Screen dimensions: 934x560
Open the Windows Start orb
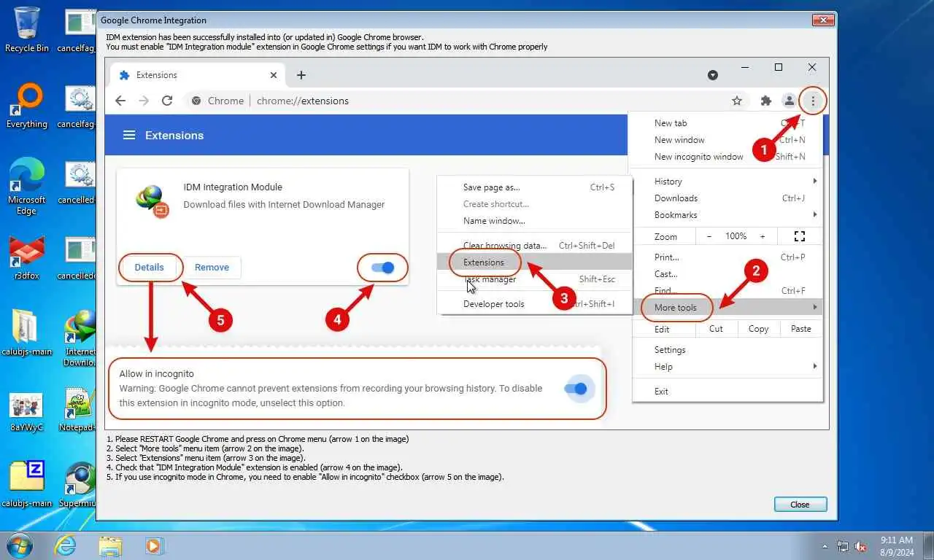click(x=19, y=545)
